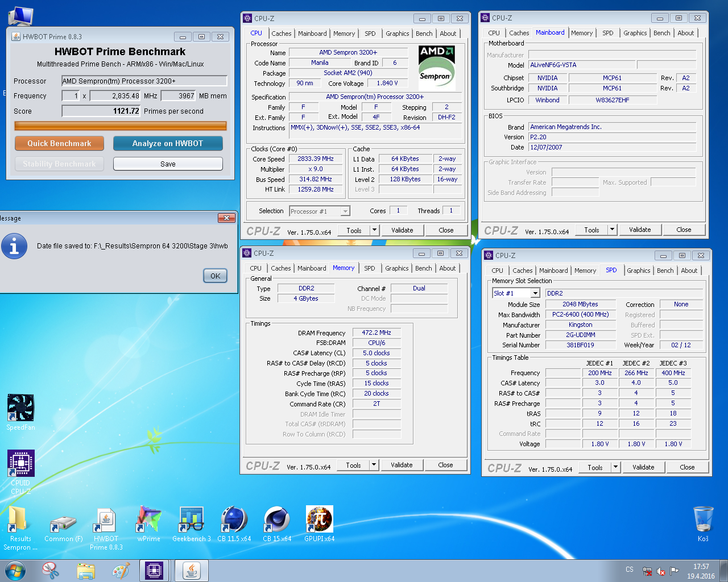
Task: Click the Frequency 2,835.48 MHz field
Action: click(115, 96)
